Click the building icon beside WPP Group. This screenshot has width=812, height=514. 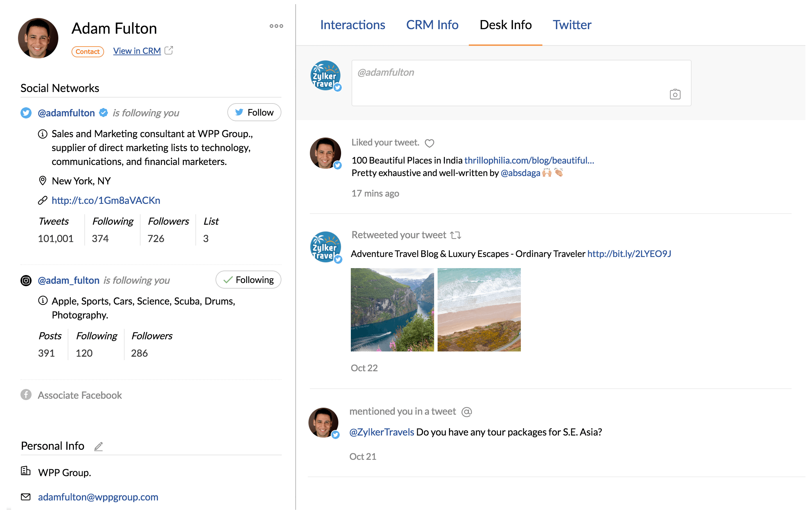(26, 471)
